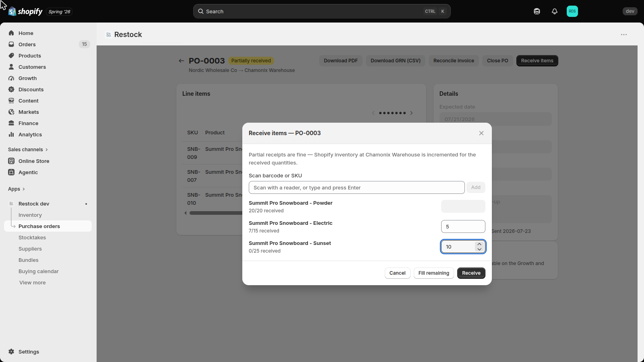Image resolution: width=644 pixels, height=362 pixels.
Task: Open Growth in sidebar
Action: click(48, 78)
